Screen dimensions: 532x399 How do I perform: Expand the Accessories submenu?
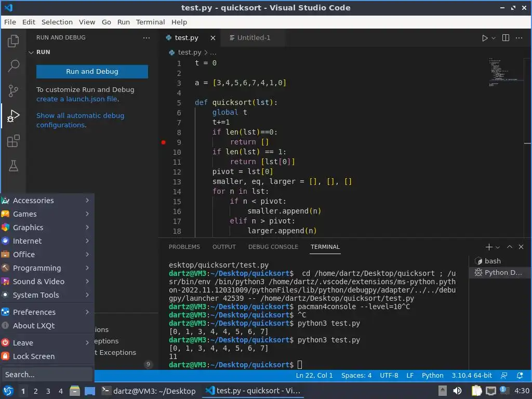coord(47,201)
